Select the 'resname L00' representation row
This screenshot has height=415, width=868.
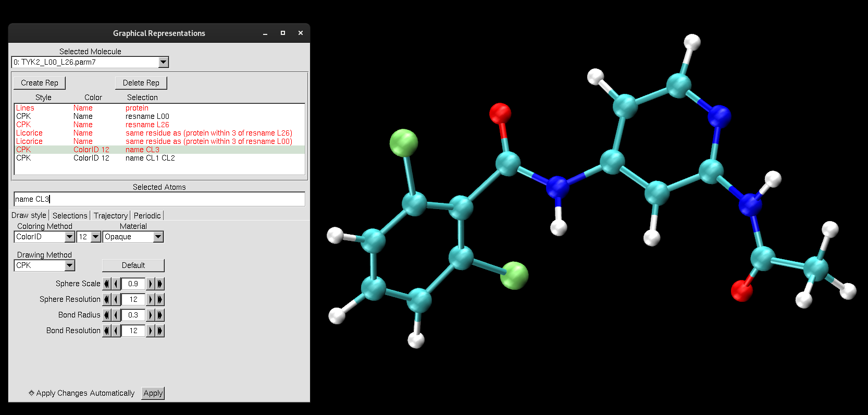point(147,116)
